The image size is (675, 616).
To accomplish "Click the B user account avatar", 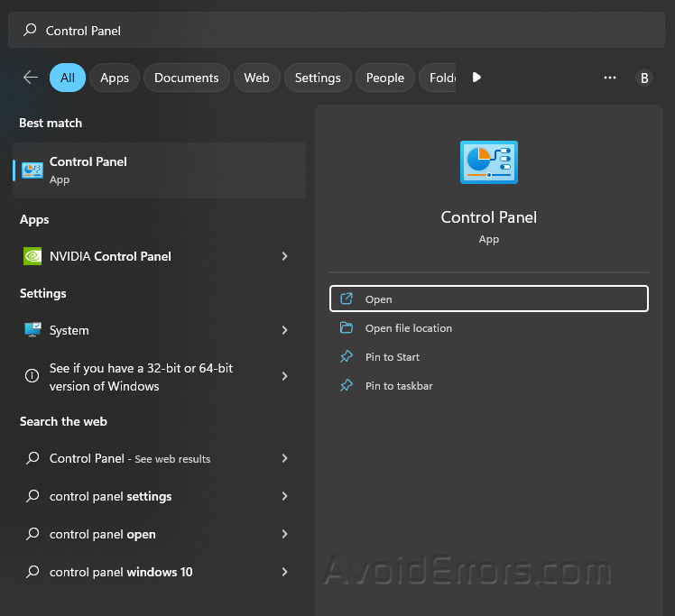I will 644,78.
